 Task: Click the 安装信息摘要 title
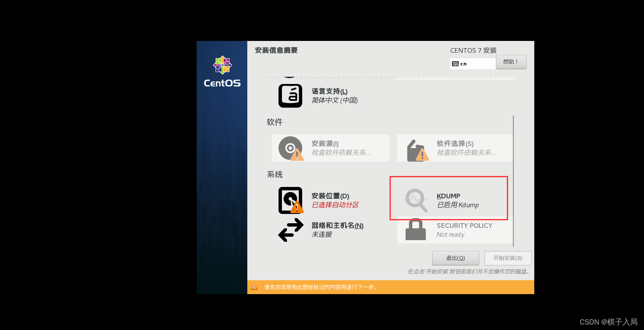276,50
